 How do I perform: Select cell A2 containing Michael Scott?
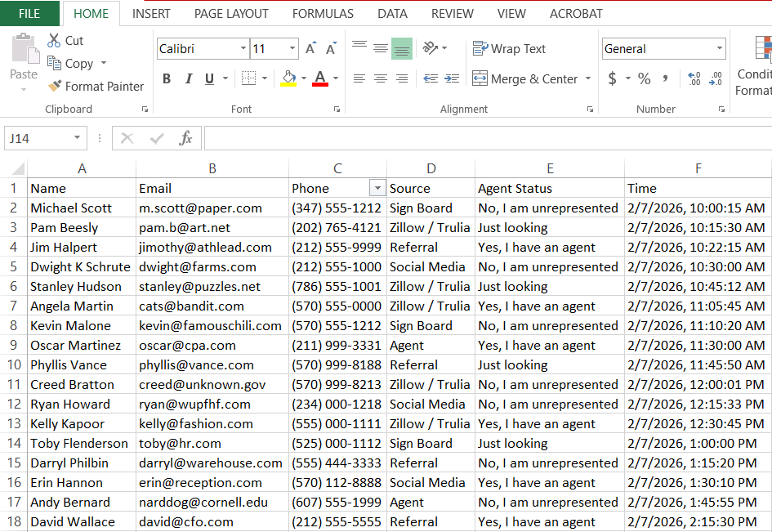[82, 208]
